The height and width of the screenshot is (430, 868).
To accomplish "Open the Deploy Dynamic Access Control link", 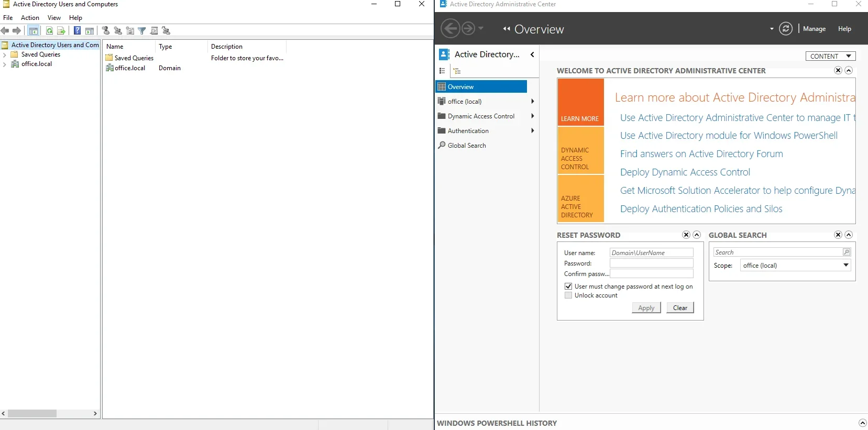I will click(x=685, y=172).
